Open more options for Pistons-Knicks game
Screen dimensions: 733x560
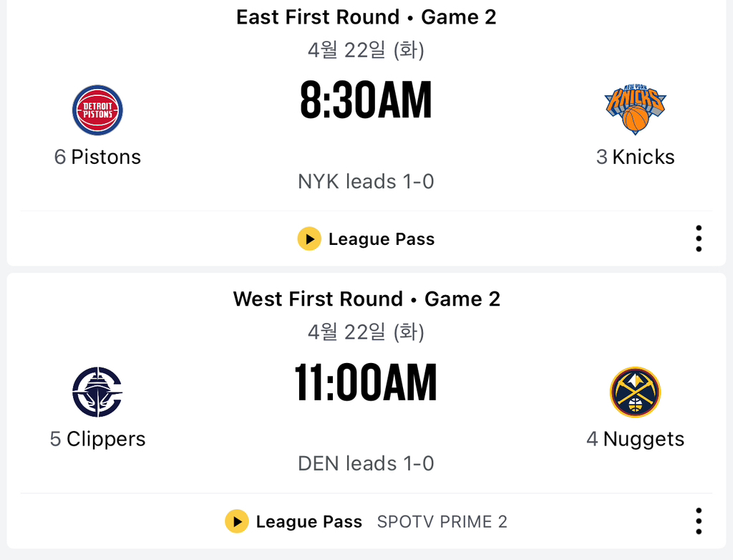698,238
